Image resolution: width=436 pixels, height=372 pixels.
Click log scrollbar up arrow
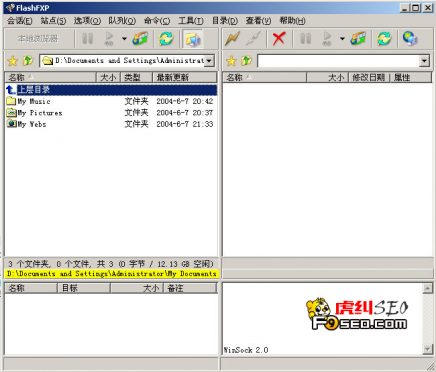427,288
